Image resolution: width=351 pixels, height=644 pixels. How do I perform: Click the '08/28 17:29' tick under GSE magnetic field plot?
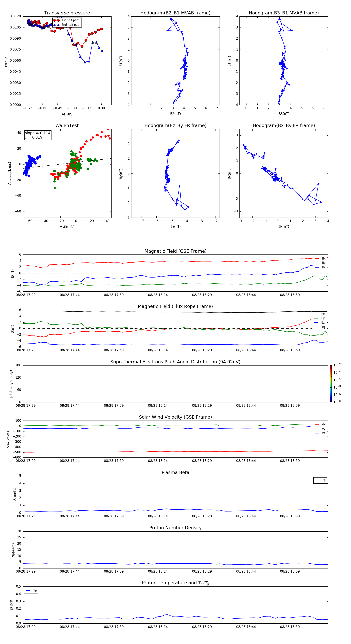pos(26,295)
